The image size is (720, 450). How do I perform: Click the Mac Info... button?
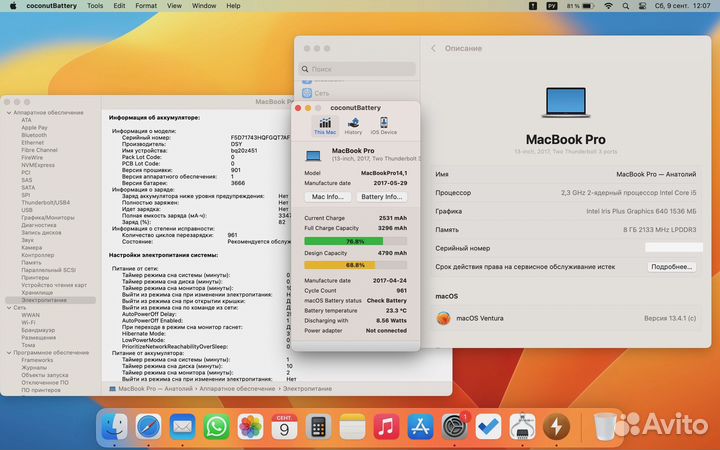tap(328, 197)
